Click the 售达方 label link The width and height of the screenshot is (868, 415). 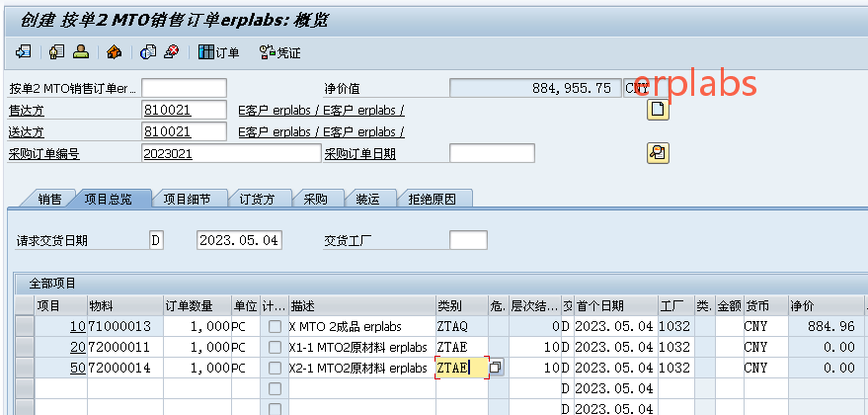point(26,111)
